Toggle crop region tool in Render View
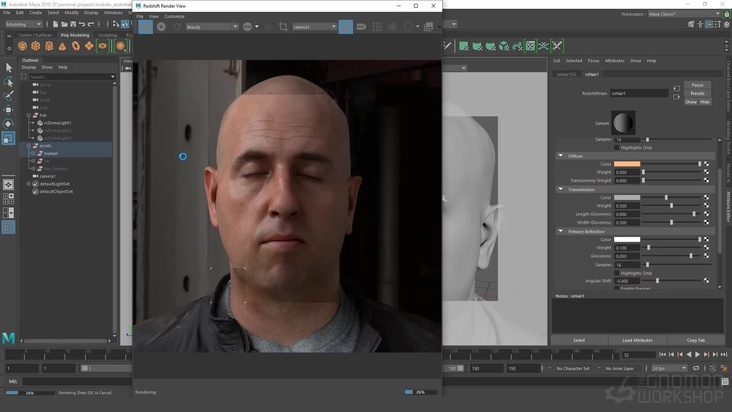The image size is (732, 412). click(283, 27)
